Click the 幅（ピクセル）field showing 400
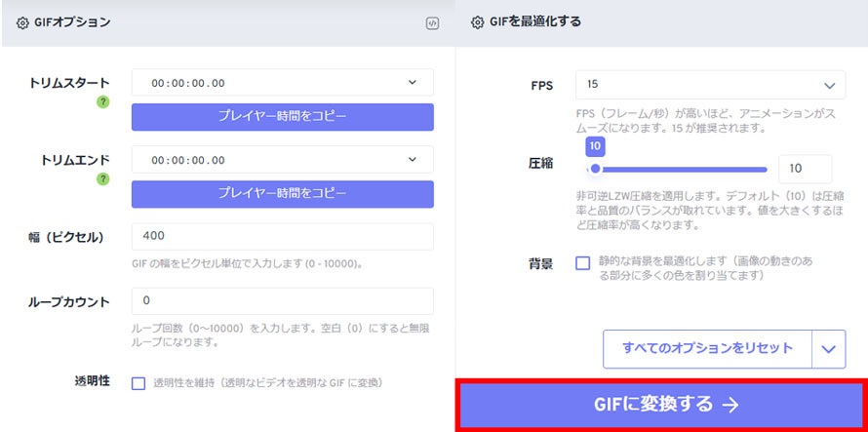Viewport: 868px width, 432px height. click(x=282, y=237)
